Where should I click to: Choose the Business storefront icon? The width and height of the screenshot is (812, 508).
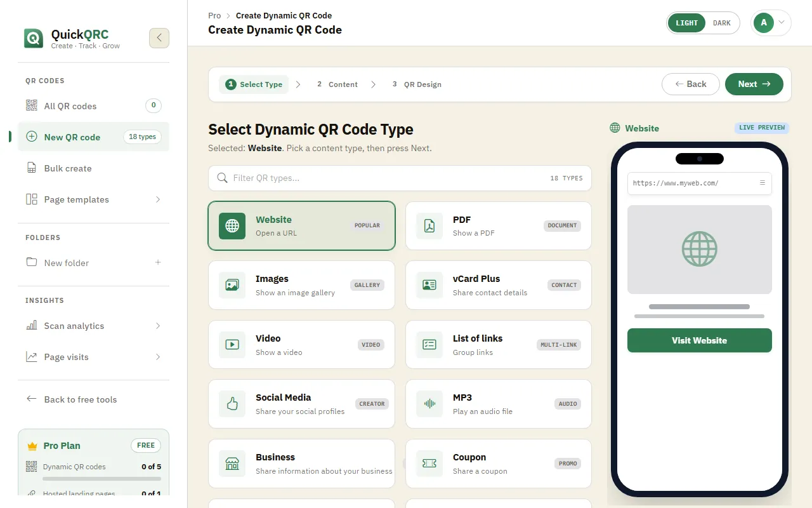pyautogui.click(x=232, y=464)
